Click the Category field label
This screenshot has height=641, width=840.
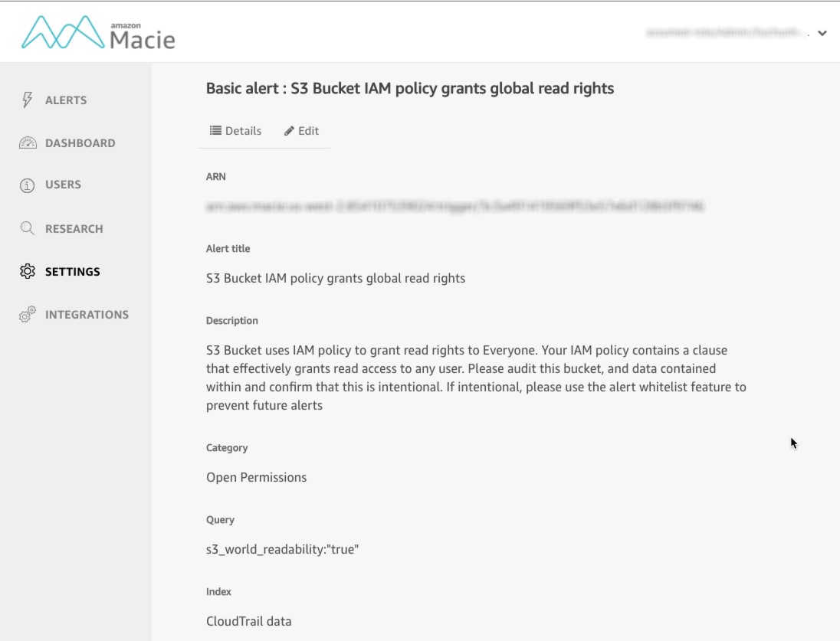click(x=227, y=448)
